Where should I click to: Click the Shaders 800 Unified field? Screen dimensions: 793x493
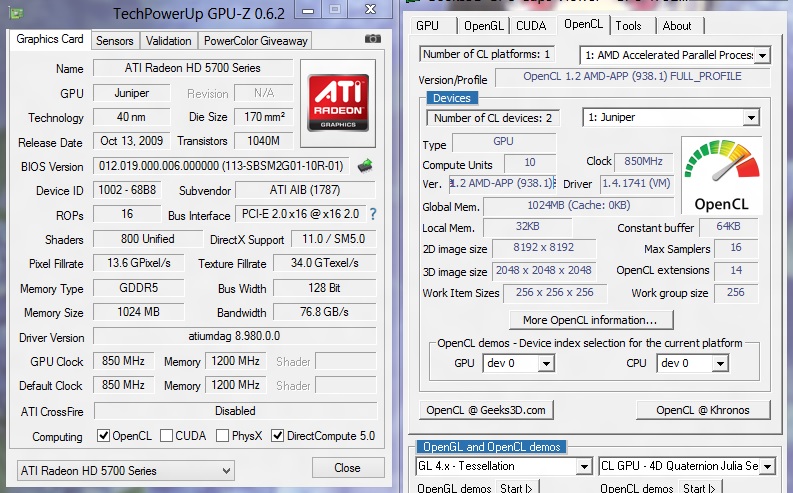click(148, 239)
